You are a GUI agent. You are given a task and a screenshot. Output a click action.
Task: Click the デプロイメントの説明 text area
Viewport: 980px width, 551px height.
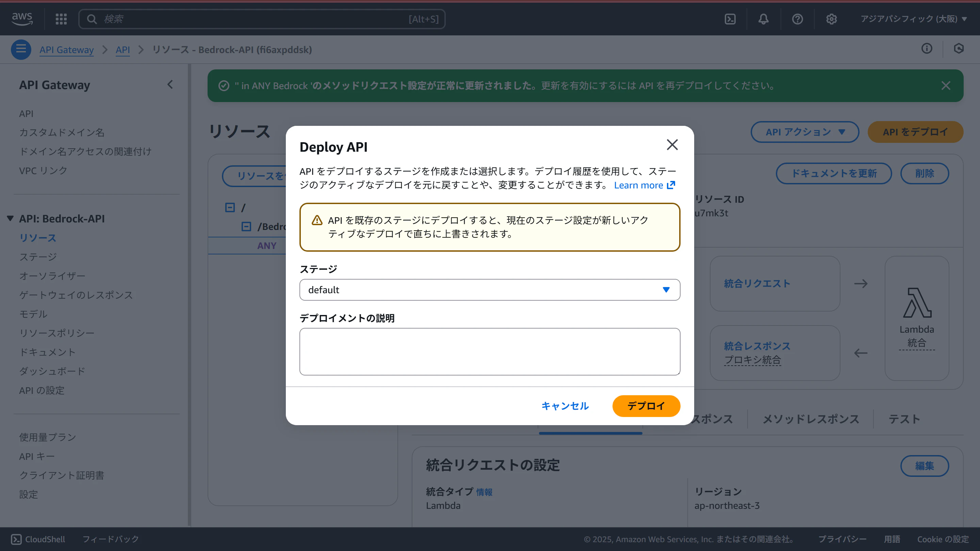[x=490, y=351]
